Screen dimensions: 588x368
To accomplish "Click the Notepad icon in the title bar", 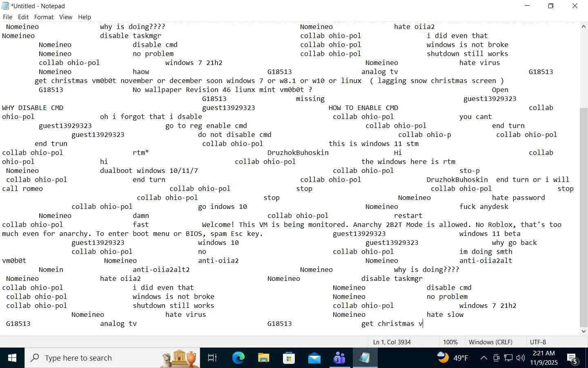I will coord(5,6).
